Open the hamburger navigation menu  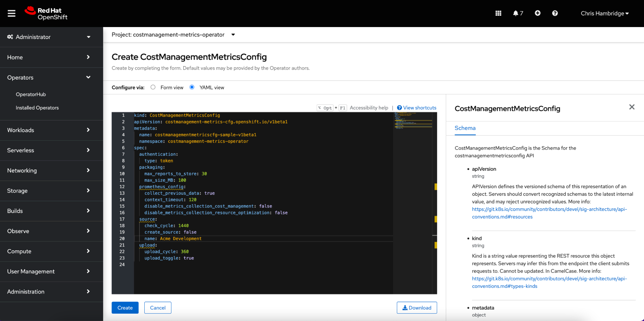[12, 13]
